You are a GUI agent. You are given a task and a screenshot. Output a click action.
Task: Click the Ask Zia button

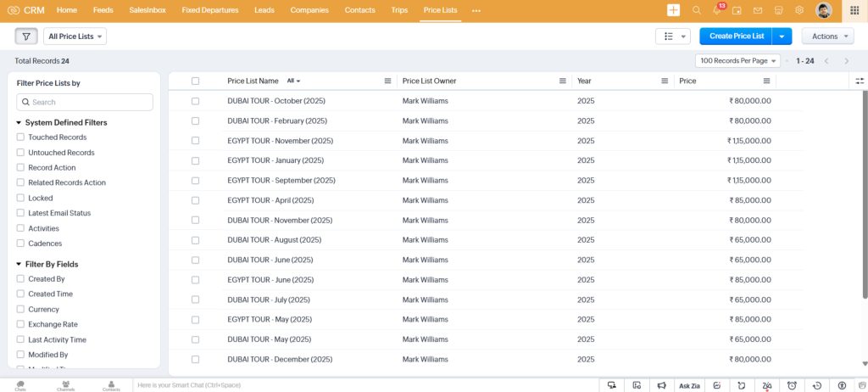(x=689, y=385)
